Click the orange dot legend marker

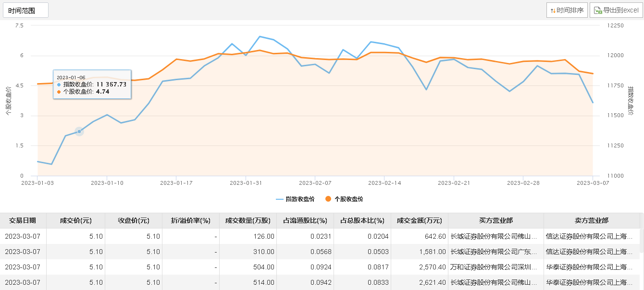[329, 199]
